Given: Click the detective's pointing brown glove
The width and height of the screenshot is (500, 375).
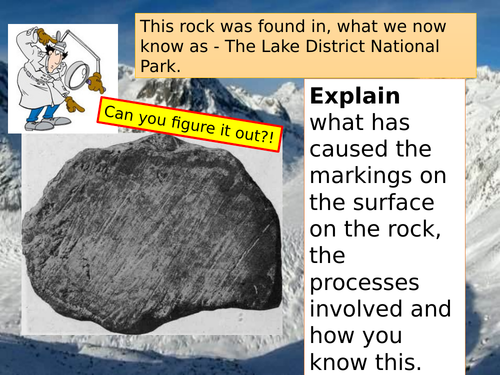Looking at the screenshot, I should [x=74, y=104].
